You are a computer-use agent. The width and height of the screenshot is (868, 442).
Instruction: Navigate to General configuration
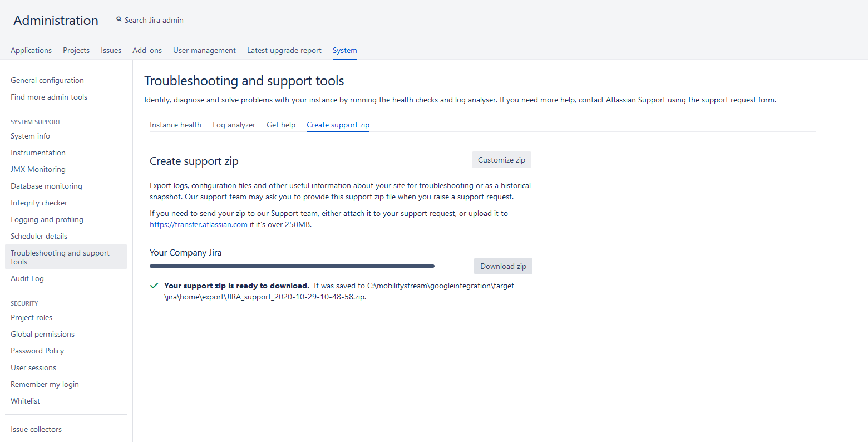[47, 80]
